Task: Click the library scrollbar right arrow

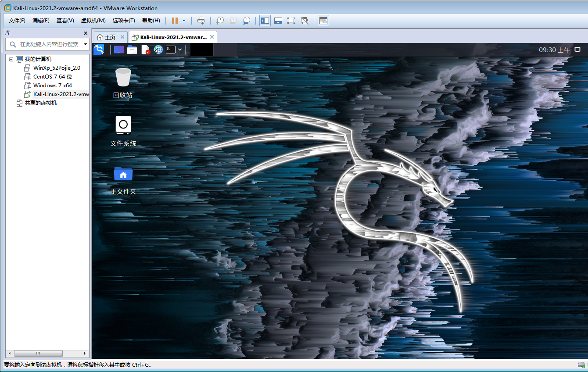Action: coord(85,353)
